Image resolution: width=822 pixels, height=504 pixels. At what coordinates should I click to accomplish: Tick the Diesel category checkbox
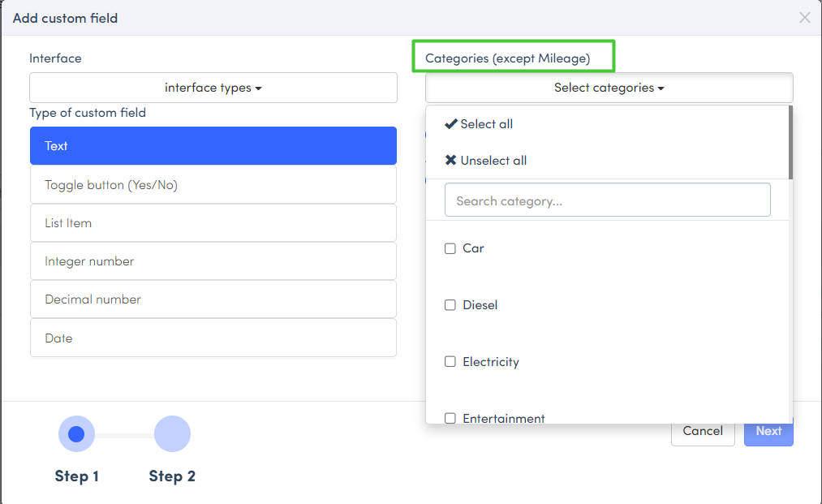(450, 306)
